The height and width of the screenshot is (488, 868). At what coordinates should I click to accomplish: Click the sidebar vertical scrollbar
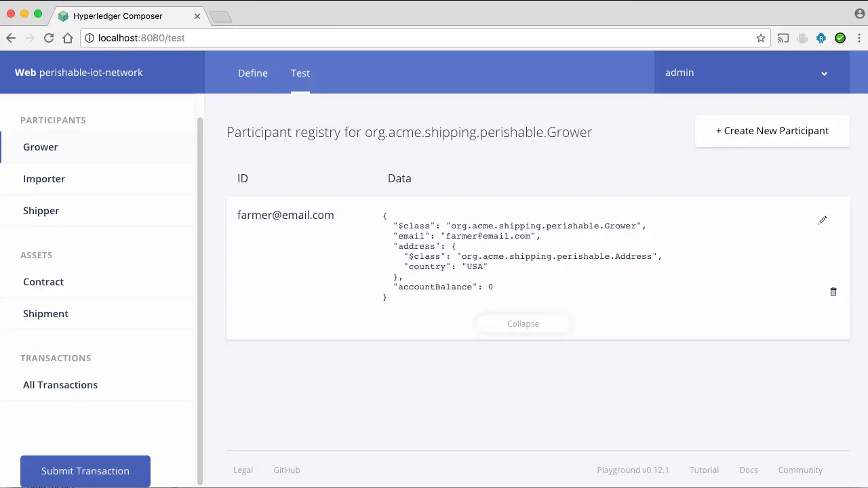199,302
